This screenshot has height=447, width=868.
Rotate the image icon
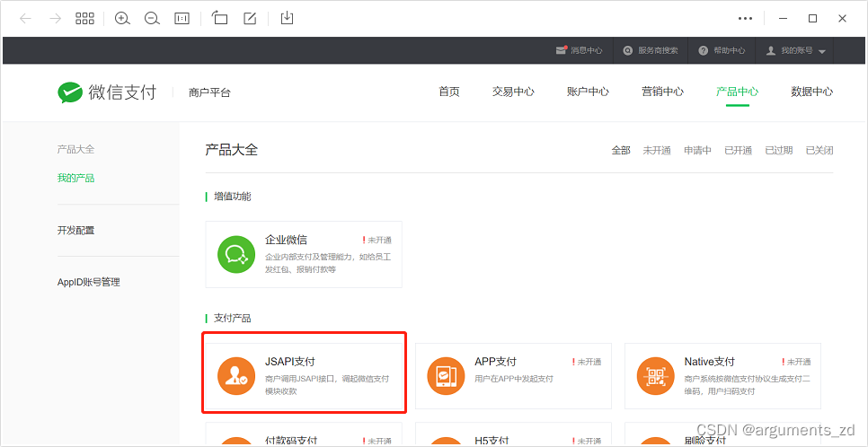click(x=220, y=18)
